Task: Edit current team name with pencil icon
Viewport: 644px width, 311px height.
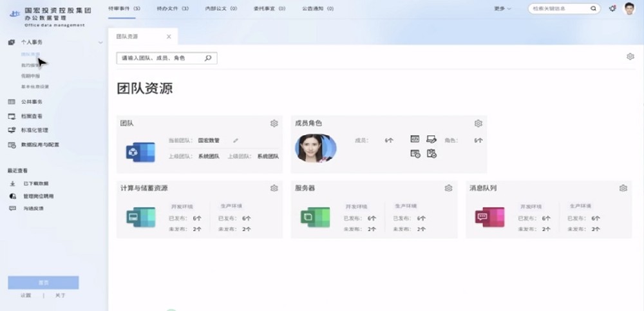Action: pos(236,140)
